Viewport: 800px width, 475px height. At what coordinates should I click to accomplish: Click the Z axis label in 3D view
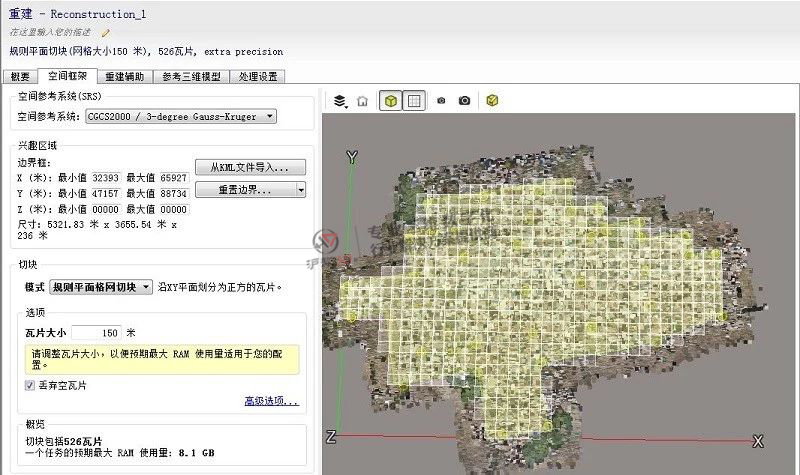tap(331, 437)
